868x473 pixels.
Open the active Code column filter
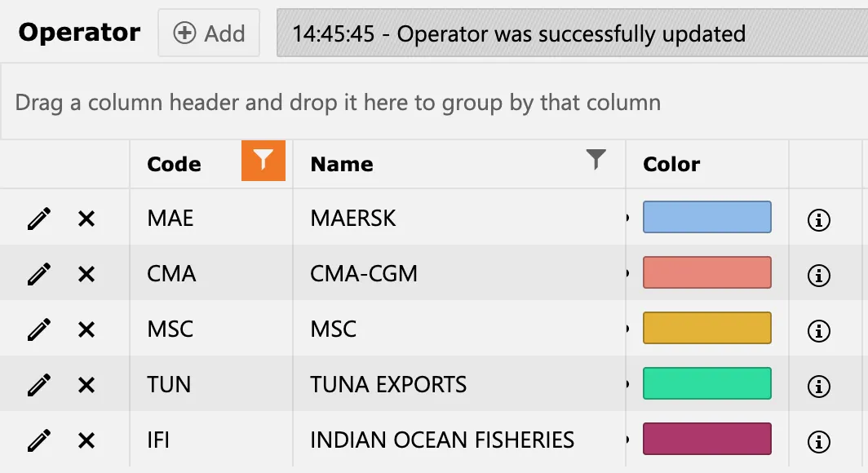click(263, 161)
